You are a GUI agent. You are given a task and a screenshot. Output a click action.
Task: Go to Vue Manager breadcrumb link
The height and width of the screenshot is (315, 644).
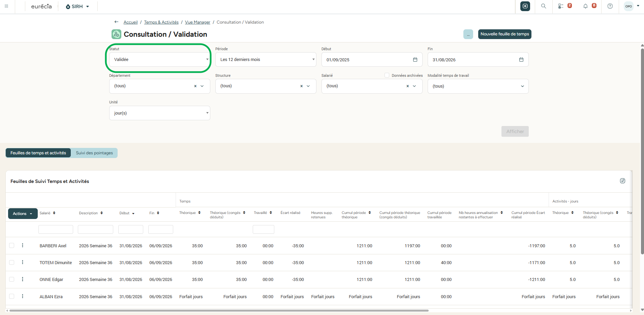(197, 22)
